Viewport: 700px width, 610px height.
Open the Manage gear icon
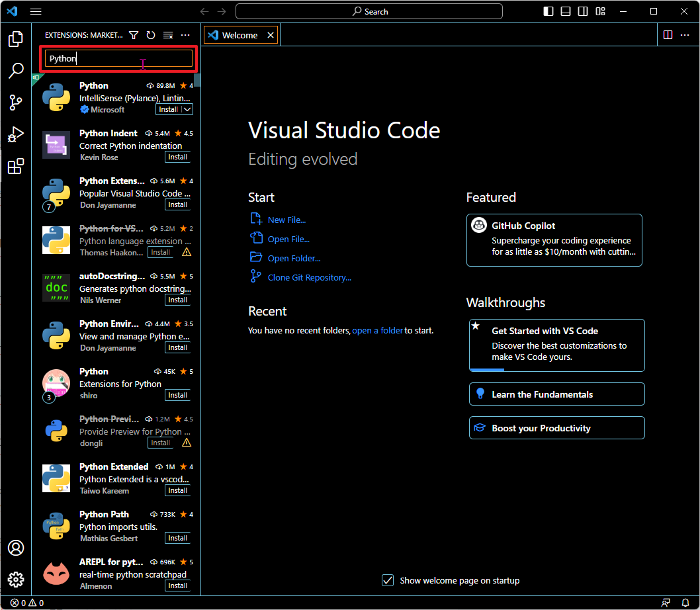pyautogui.click(x=16, y=580)
